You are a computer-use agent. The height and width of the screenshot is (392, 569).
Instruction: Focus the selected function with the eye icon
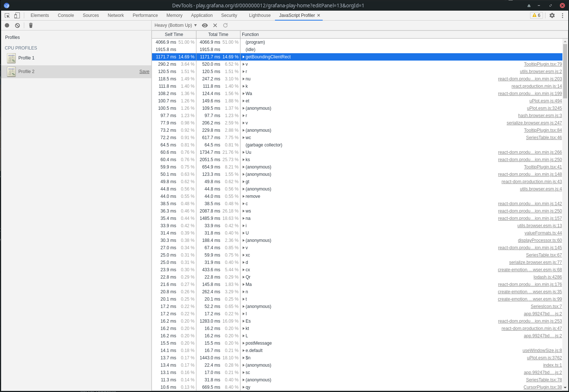click(204, 25)
